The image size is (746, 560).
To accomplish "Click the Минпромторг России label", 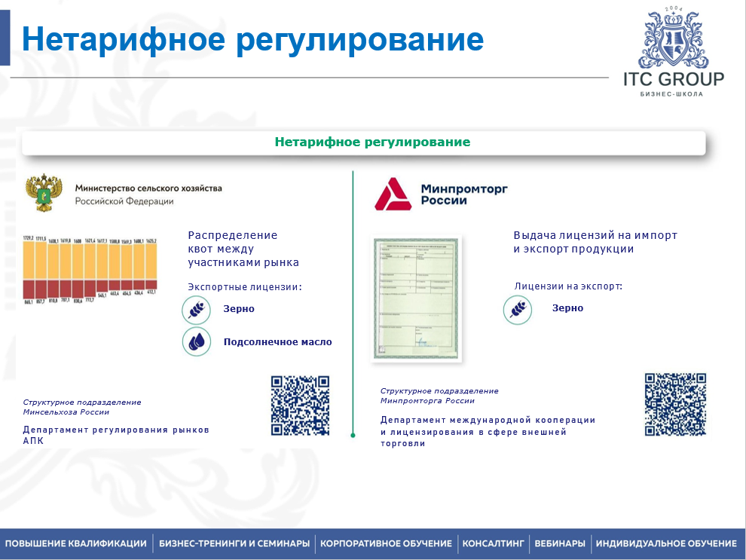I will [464, 194].
